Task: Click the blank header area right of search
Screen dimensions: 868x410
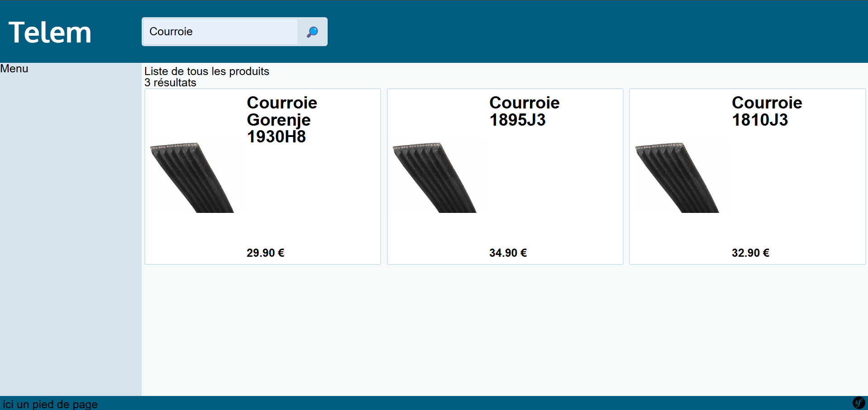Action: (x=588, y=32)
